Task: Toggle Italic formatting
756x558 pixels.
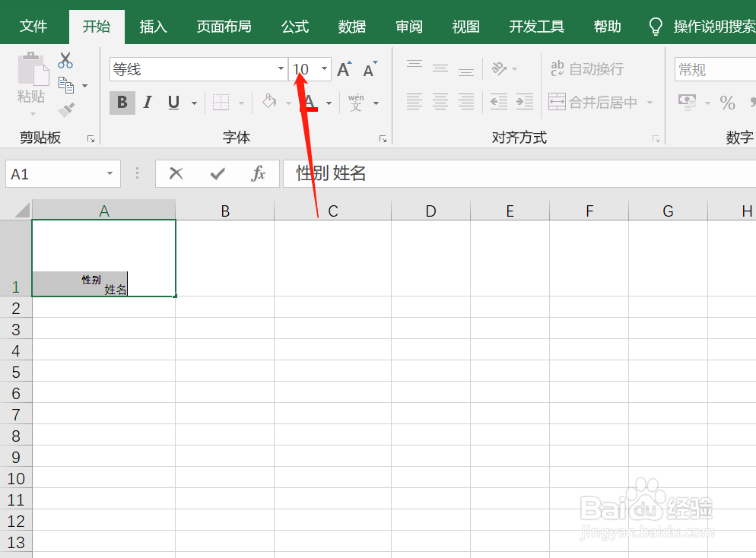Action: (x=148, y=102)
